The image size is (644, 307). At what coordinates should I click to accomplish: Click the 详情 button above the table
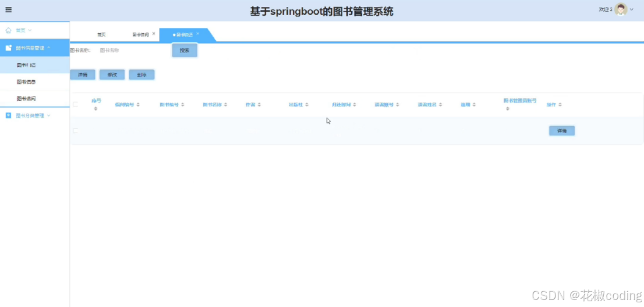(x=83, y=74)
